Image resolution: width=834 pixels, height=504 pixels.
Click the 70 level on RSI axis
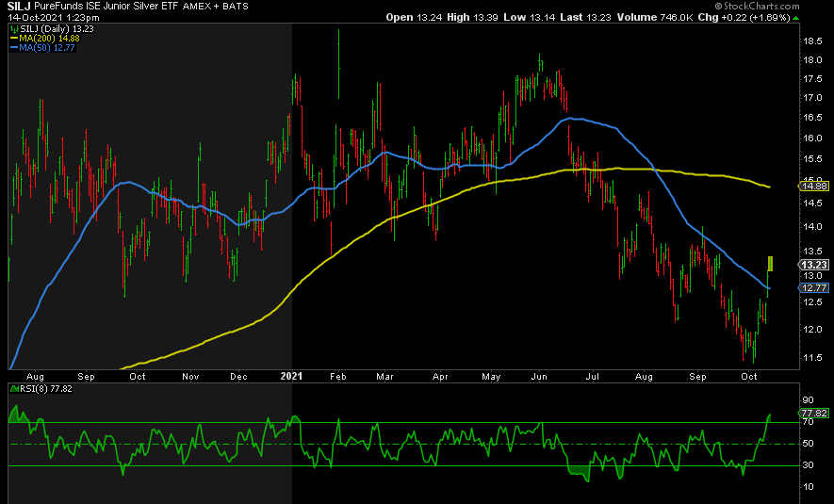click(x=808, y=422)
